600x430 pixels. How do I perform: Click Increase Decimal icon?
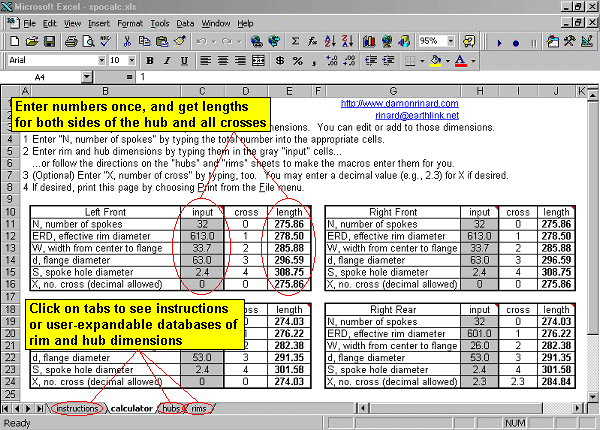(331, 60)
